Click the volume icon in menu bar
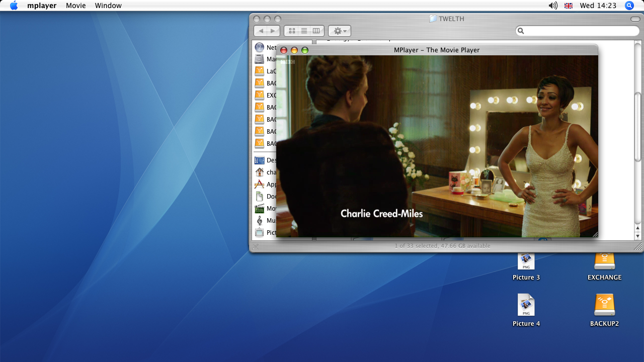 tap(553, 6)
